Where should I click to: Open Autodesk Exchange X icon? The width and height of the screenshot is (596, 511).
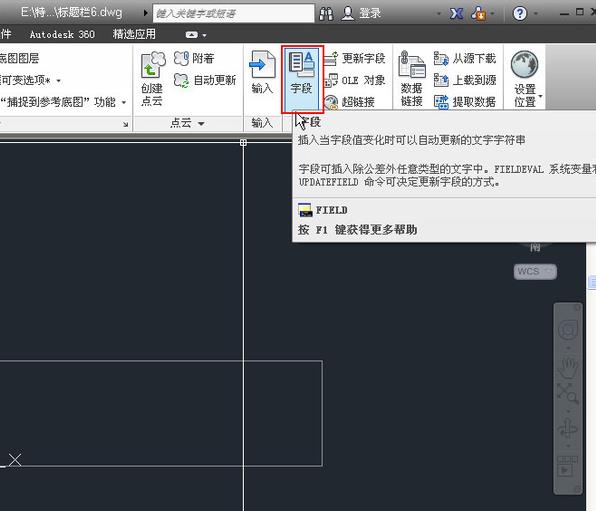tap(456, 14)
